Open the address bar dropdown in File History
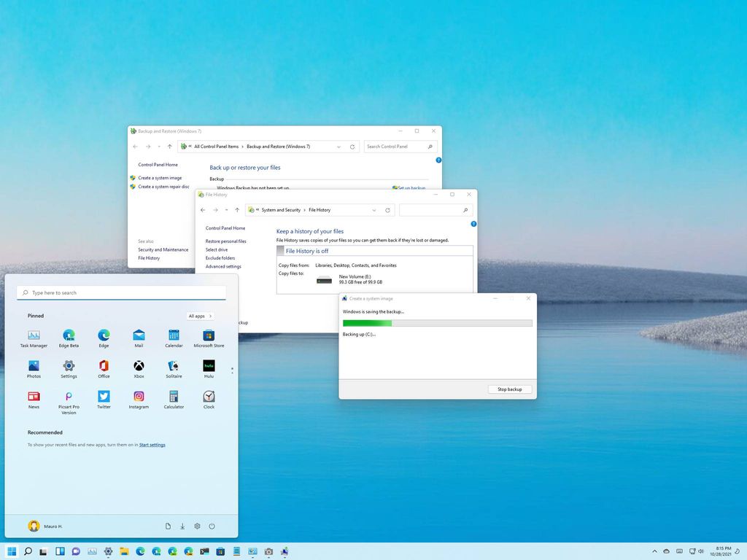 [374, 210]
